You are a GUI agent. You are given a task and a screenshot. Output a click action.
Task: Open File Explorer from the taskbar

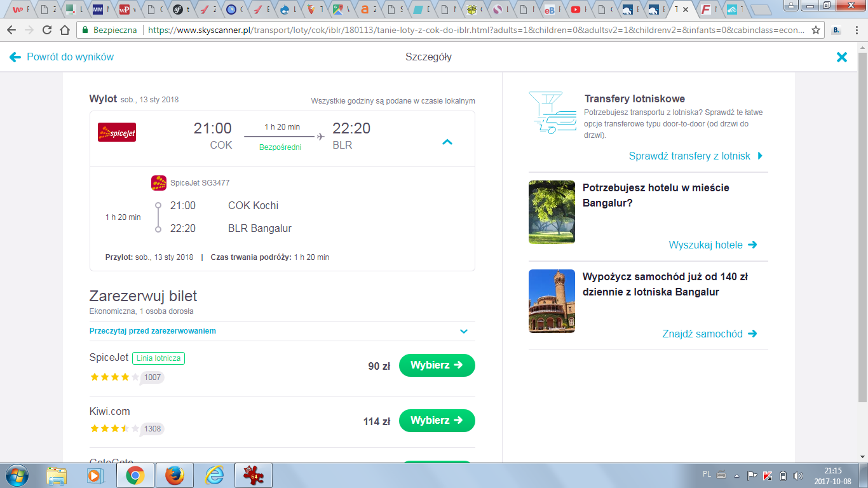57,475
